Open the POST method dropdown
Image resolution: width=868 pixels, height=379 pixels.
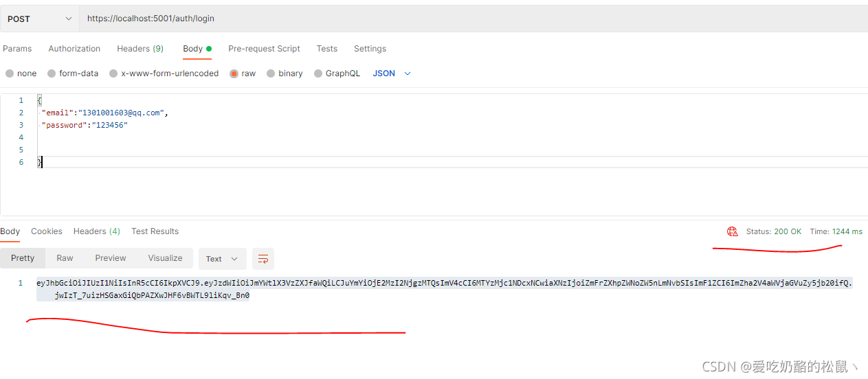pos(40,19)
